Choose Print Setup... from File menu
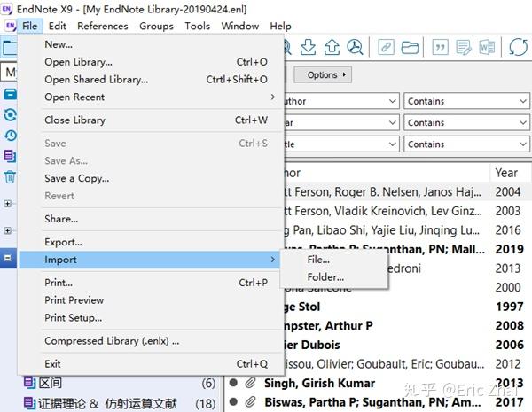 151,318
